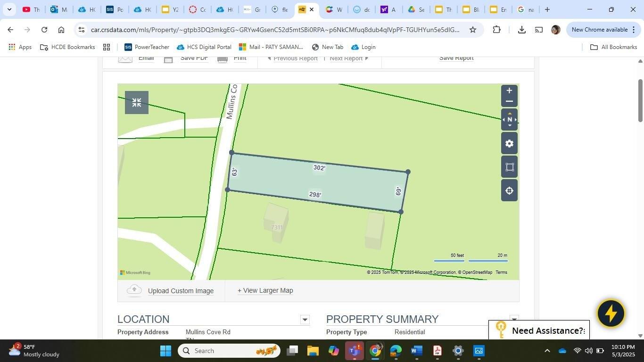Click the Windows taskbar Search box
The width and height of the screenshot is (644, 362).
[x=229, y=351]
